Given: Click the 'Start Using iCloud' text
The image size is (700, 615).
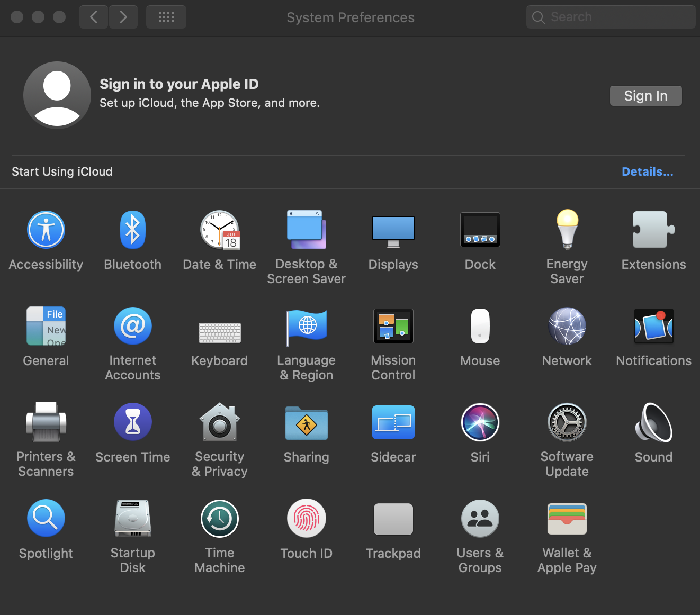Looking at the screenshot, I should point(62,171).
